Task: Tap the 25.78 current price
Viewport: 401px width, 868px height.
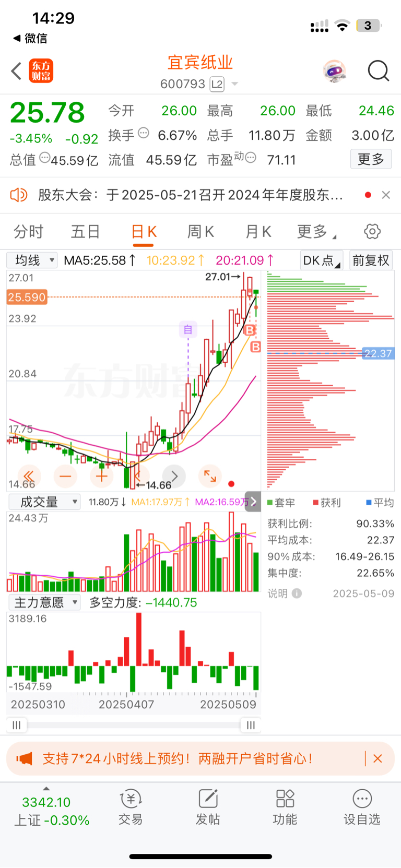Action: (48, 112)
